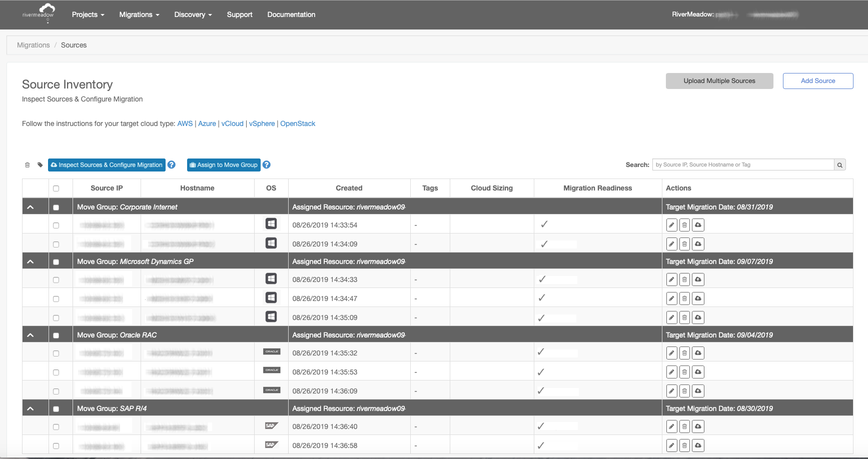The height and width of the screenshot is (459, 868).
Task: Click the Source IP column header
Action: 107,188
